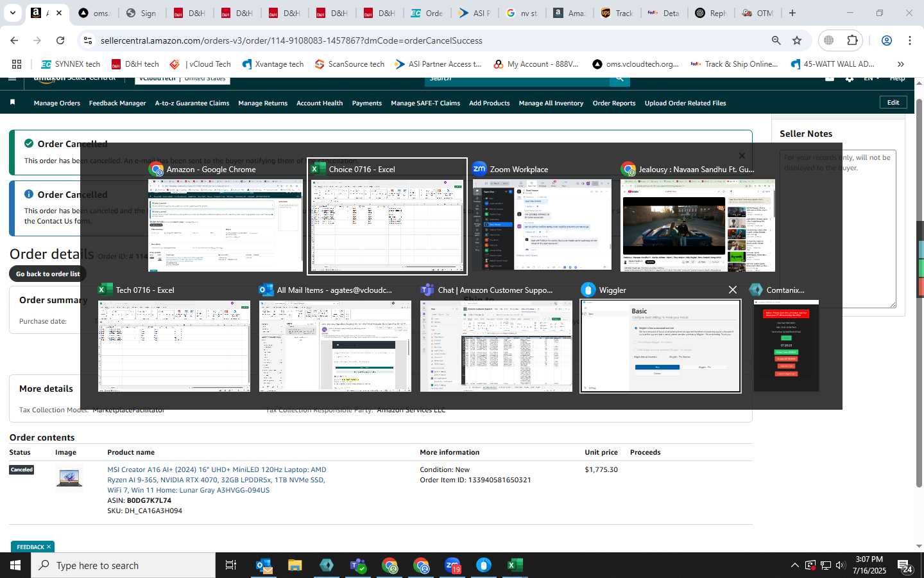This screenshot has height=578, width=924.
Task: Click the laptop product image thumbnail
Action: click(69, 478)
